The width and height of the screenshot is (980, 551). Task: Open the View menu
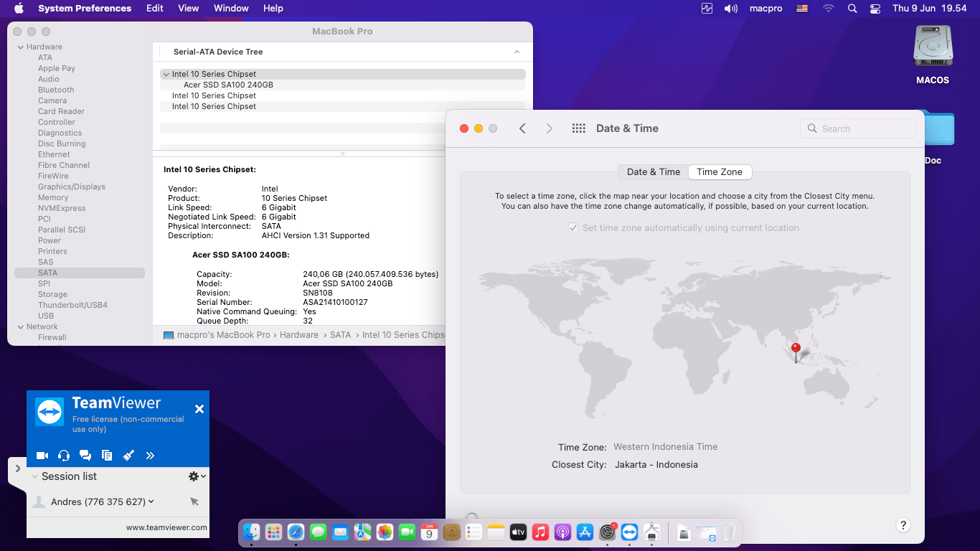click(x=189, y=9)
